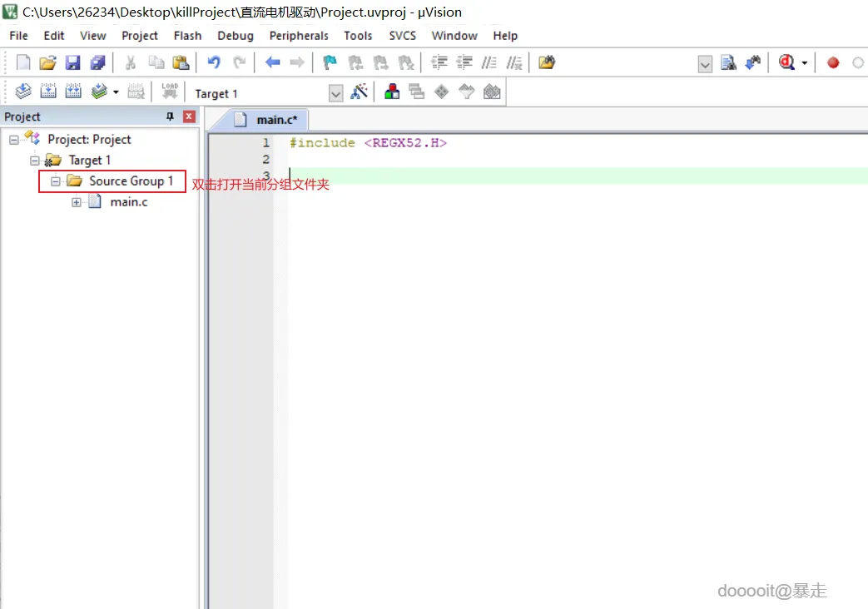The image size is (868, 609).
Task: Expand the Batch Build dropdown arrow
Action: point(116,92)
